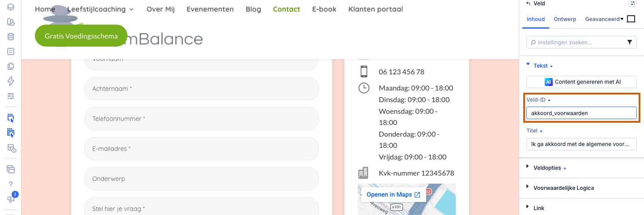Open the Geavanceerd tab

point(602,19)
